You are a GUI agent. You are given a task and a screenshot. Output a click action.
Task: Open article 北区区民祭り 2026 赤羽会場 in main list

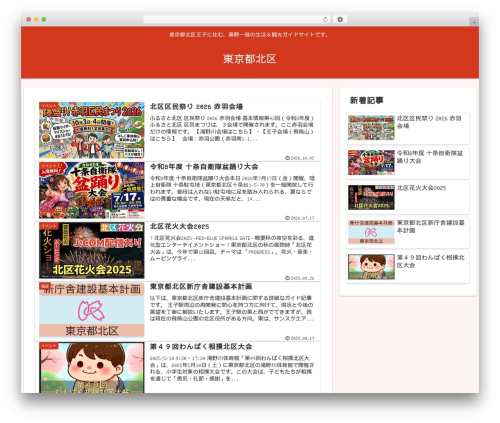click(x=196, y=107)
